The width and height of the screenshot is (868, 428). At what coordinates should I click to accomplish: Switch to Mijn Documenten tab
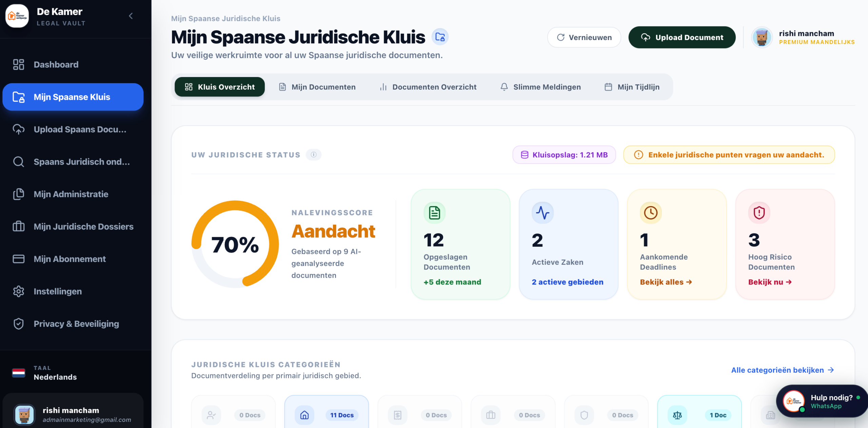pos(317,87)
